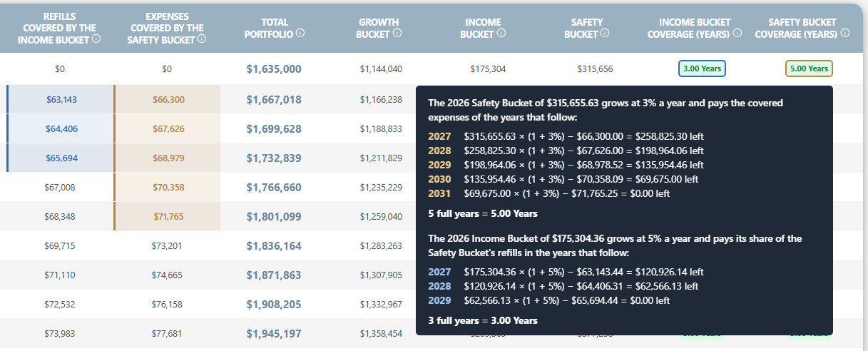This screenshot has width=868, height=351.
Task: Click the highlighted $66,300 expenses cell
Action: tap(167, 99)
